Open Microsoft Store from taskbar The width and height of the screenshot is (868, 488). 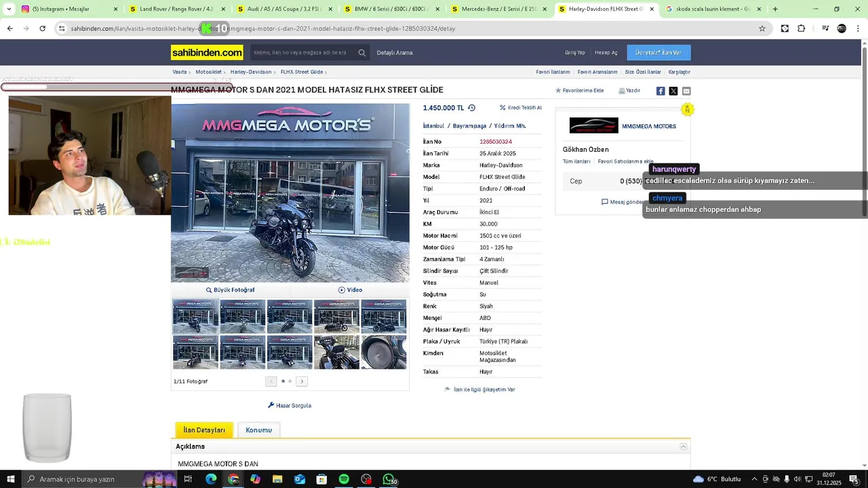(321, 479)
